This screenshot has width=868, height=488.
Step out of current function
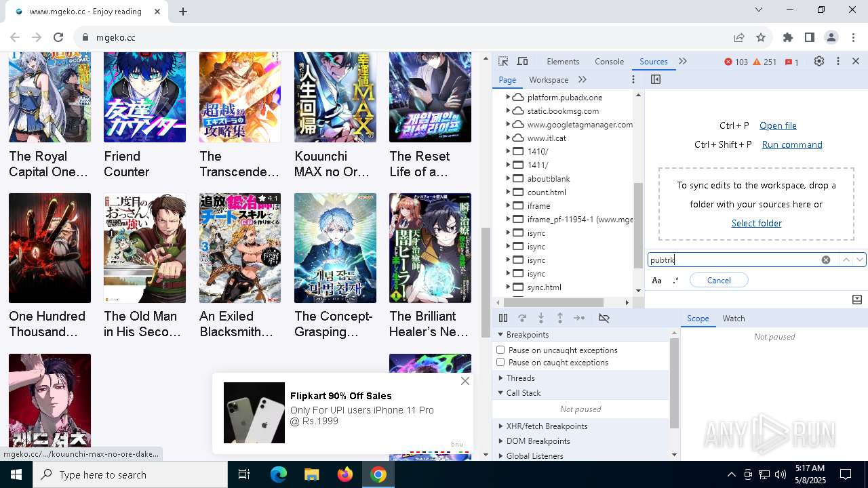click(560, 318)
